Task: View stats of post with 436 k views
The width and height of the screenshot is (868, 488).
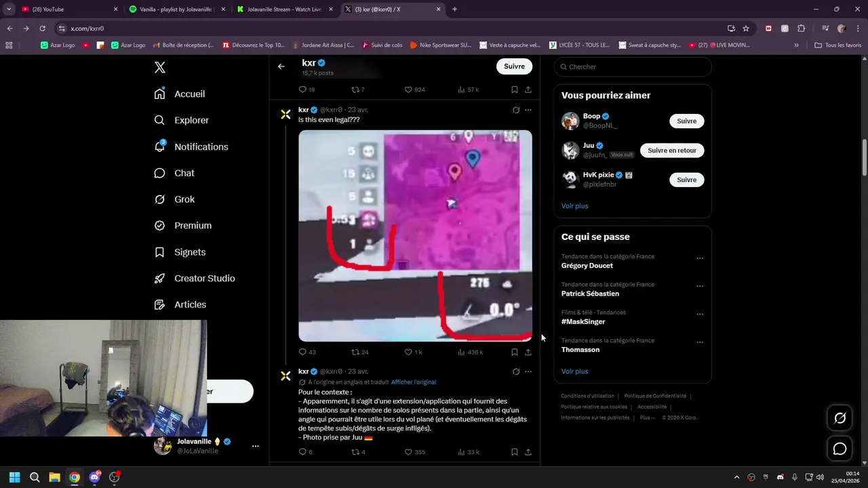Action: point(471,352)
